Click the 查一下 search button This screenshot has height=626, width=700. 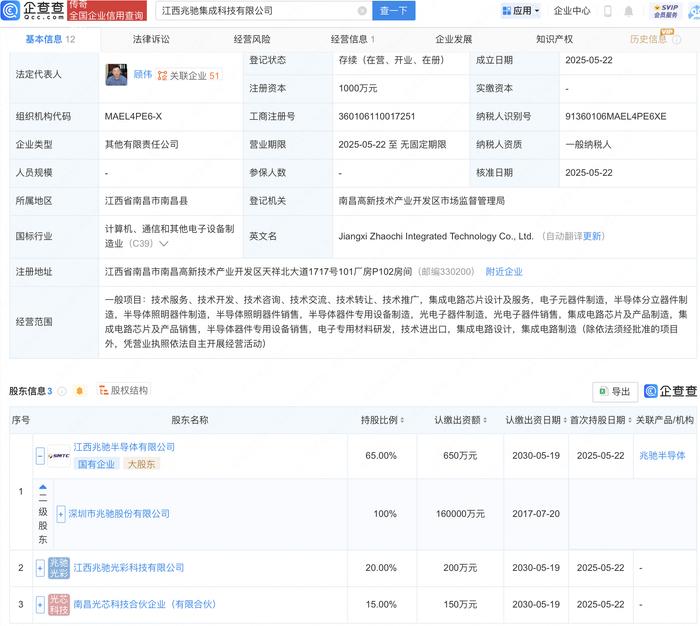(x=393, y=11)
